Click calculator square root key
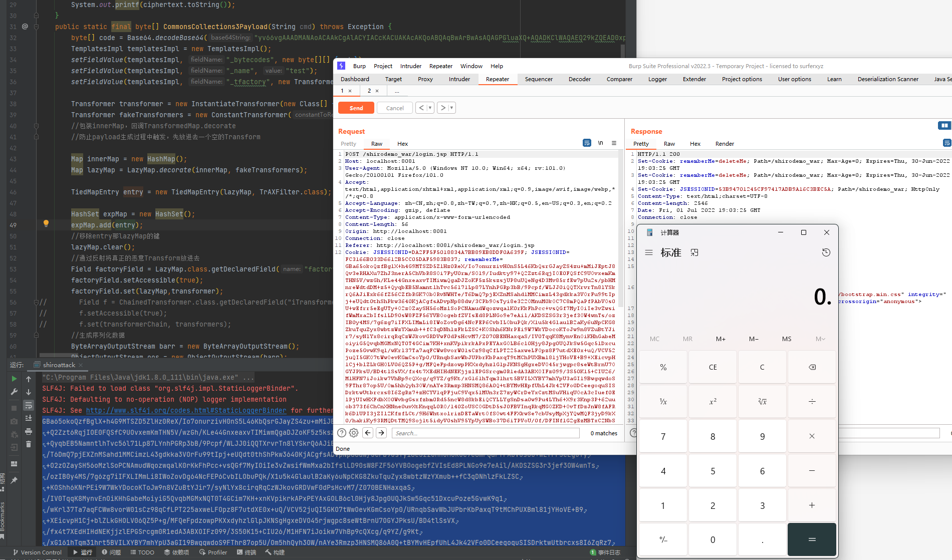952x560 pixels. click(x=762, y=402)
